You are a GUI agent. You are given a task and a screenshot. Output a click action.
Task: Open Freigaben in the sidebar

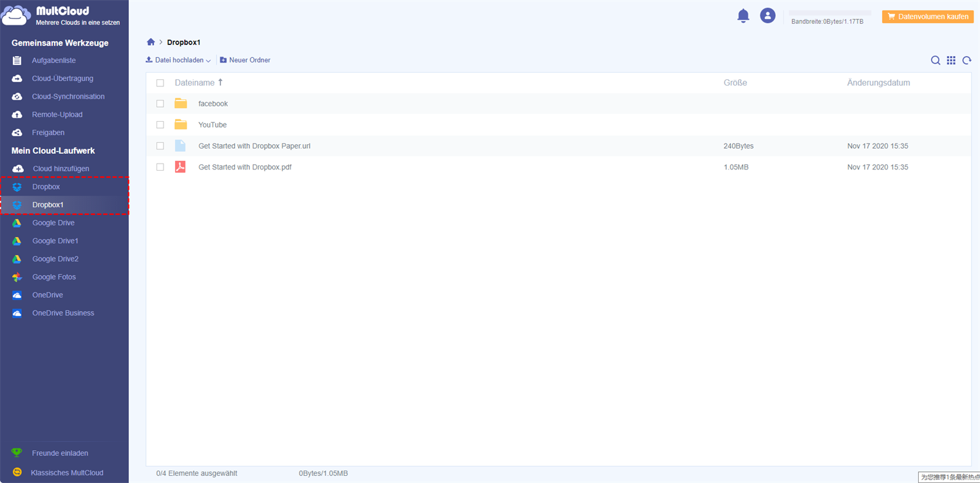pyautogui.click(x=48, y=133)
